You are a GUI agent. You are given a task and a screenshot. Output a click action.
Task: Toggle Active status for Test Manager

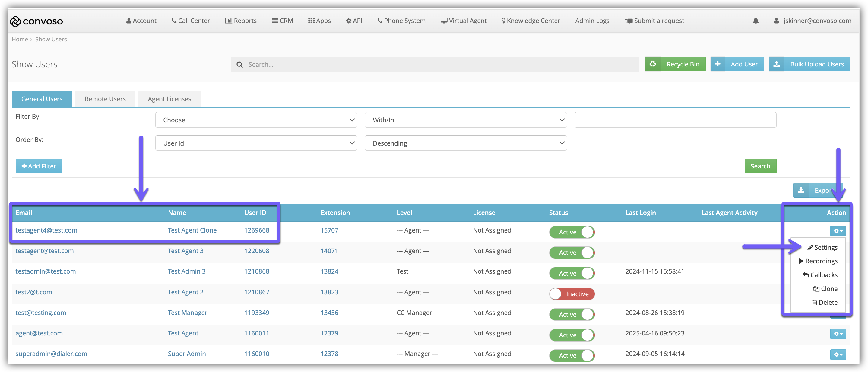[x=572, y=314]
